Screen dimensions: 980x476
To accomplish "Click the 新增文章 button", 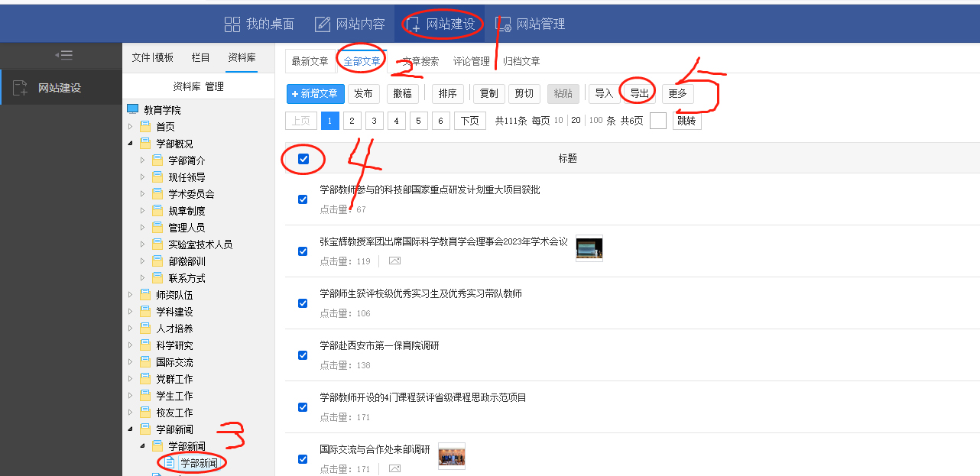I will pos(315,93).
